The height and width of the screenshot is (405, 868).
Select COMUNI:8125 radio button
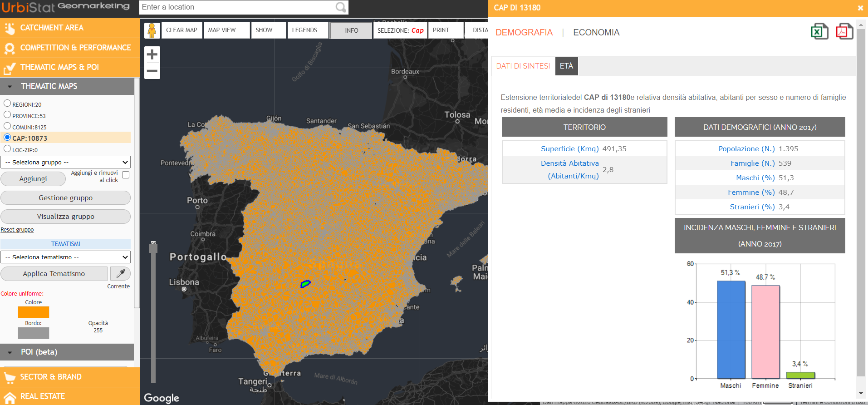[7, 126]
